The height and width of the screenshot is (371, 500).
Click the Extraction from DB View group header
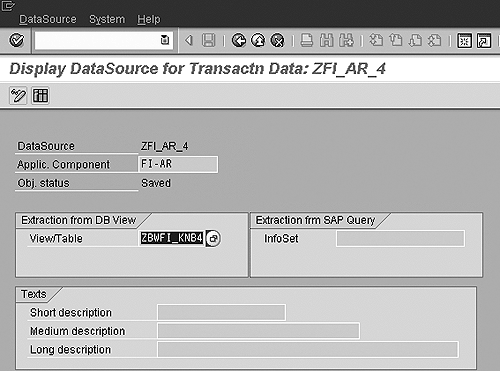coord(79,220)
